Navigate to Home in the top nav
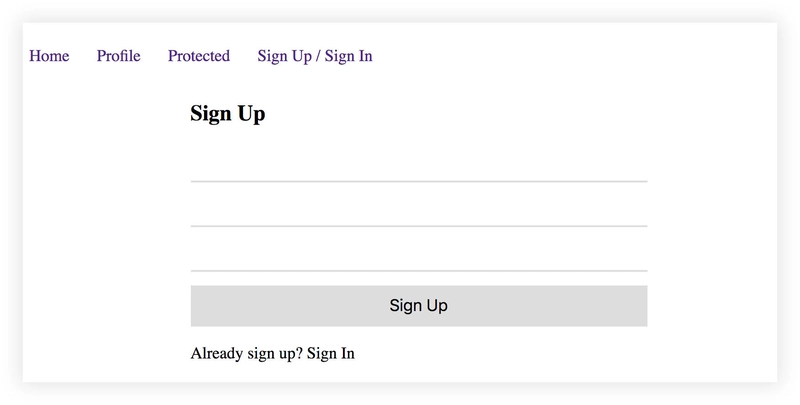This screenshot has height=405, width=800. (x=49, y=56)
